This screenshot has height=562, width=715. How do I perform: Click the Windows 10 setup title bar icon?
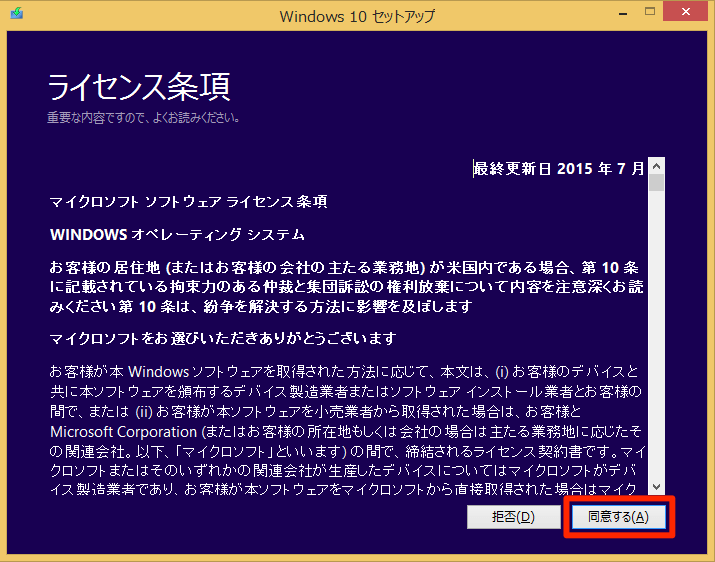[x=17, y=13]
